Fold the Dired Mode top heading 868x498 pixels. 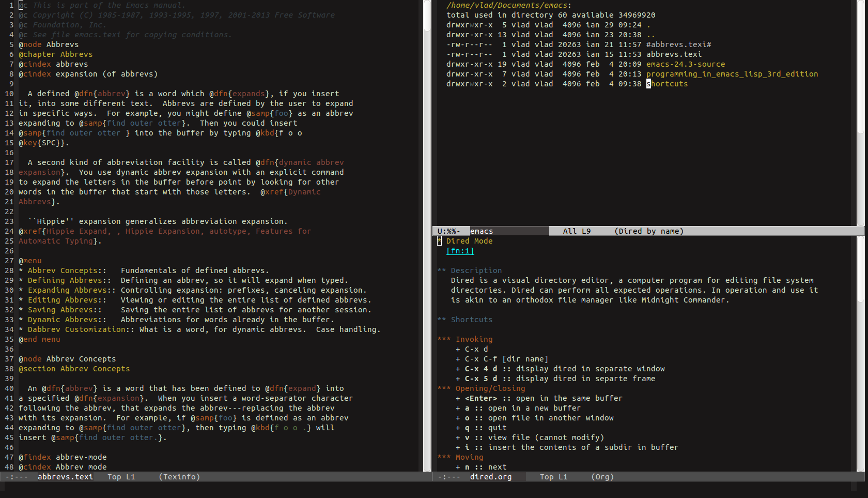pyautogui.click(x=465, y=241)
